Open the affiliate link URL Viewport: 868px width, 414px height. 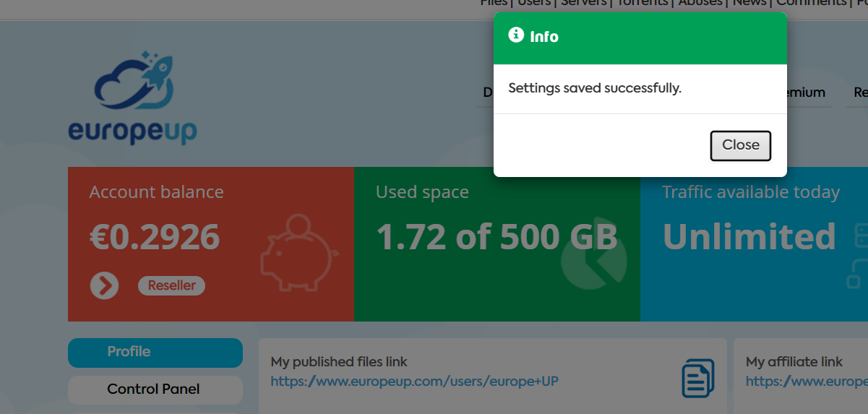[x=807, y=381]
